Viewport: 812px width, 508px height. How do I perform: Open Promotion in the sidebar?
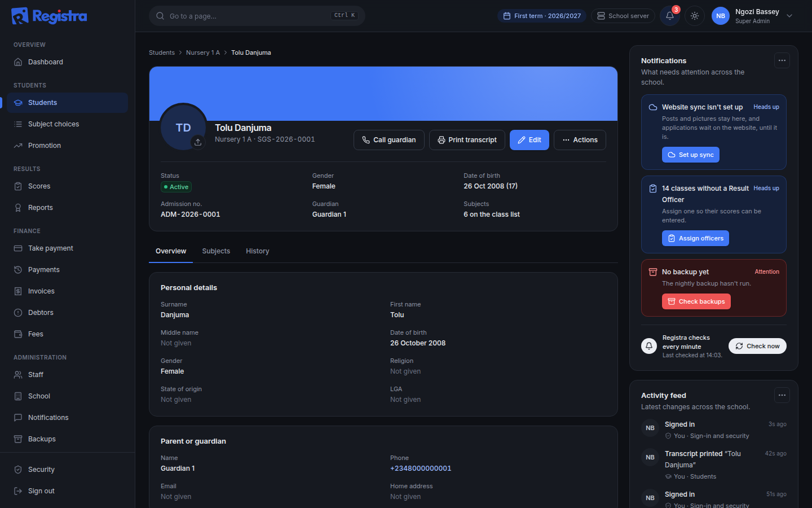(67, 146)
